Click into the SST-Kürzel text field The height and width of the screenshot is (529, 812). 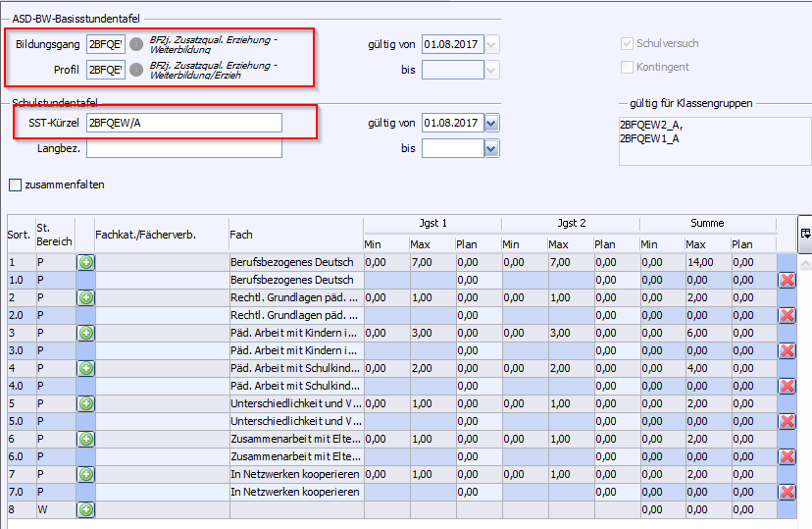pyautogui.click(x=183, y=123)
